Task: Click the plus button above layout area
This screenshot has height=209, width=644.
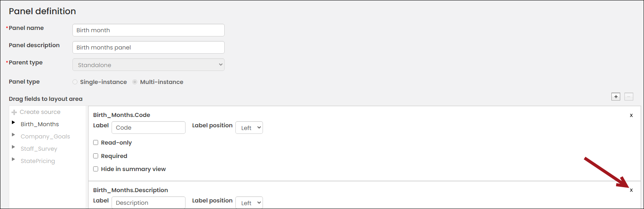Action: click(616, 97)
